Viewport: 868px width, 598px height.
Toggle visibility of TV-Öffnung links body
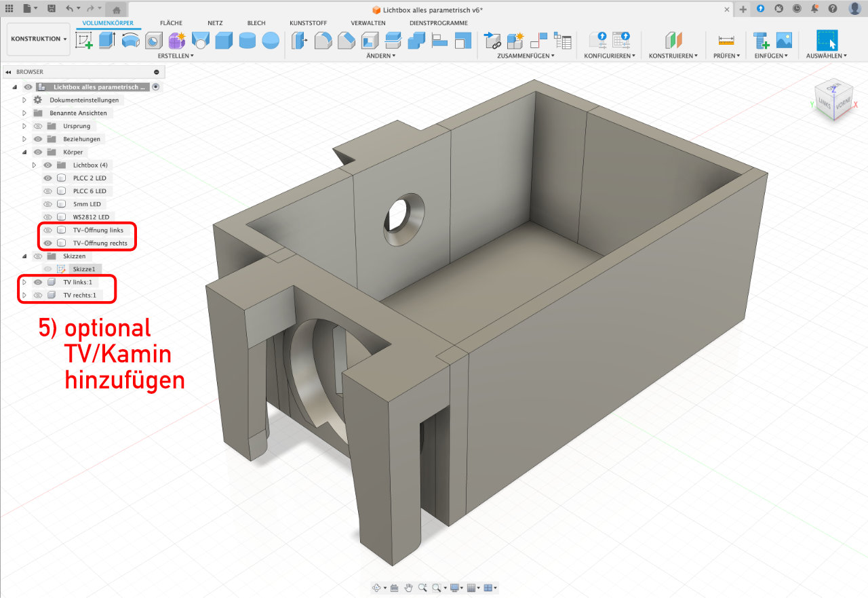(47, 230)
